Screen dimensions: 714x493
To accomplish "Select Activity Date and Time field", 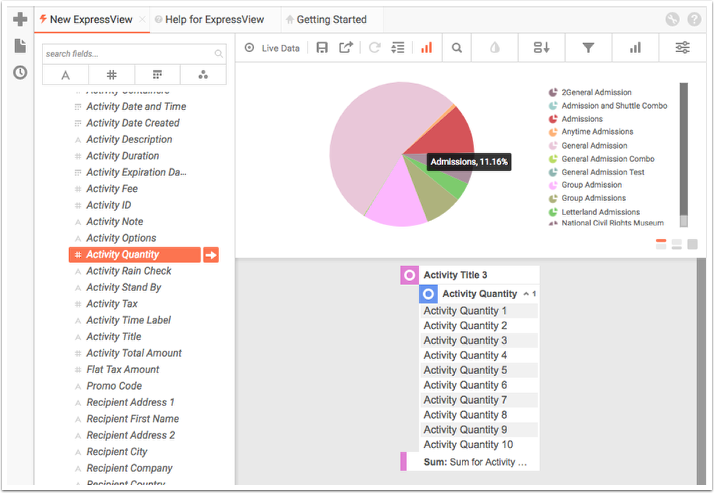I will pyautogui.click(x=136, y=107).
